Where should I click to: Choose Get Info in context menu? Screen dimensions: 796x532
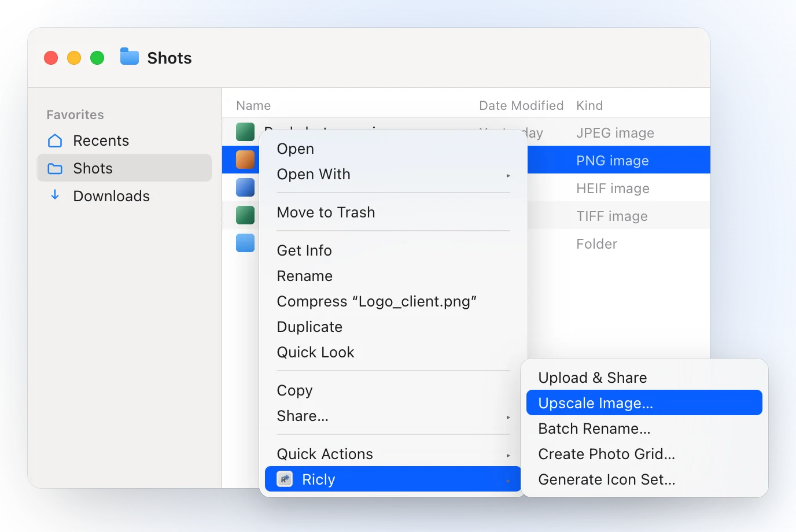pos(393,250)
